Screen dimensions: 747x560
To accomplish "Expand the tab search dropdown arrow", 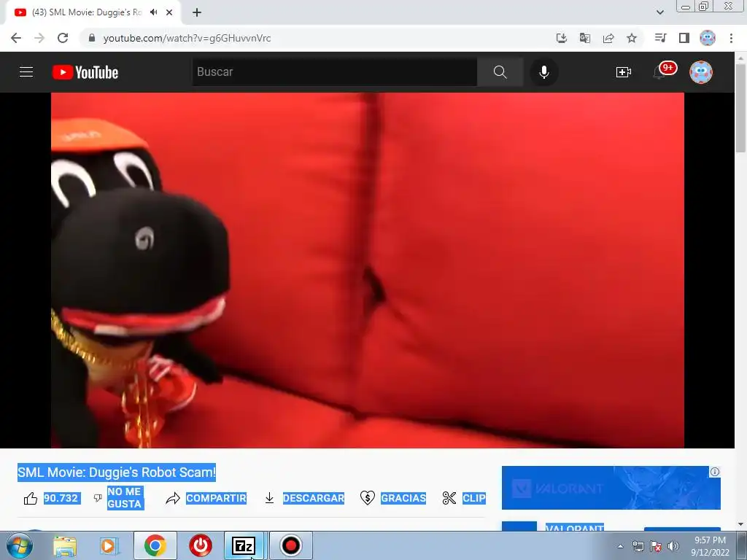I will tap(659, 12).
